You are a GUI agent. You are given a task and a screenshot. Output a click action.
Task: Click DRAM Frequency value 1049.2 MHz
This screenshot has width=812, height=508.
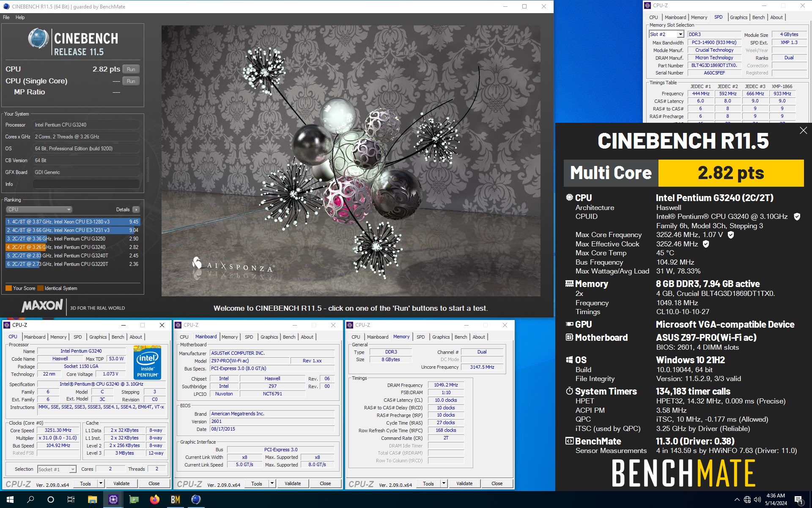tap(446, 385)
